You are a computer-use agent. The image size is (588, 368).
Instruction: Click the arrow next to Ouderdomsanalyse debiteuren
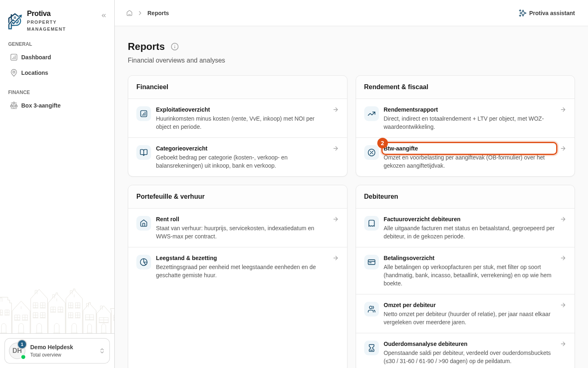point(563,344)
